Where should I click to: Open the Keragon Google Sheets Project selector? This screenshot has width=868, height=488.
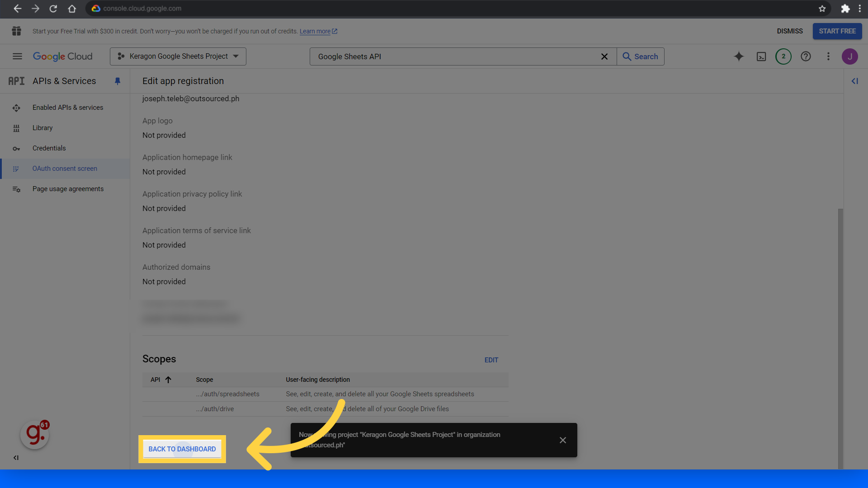178,56
